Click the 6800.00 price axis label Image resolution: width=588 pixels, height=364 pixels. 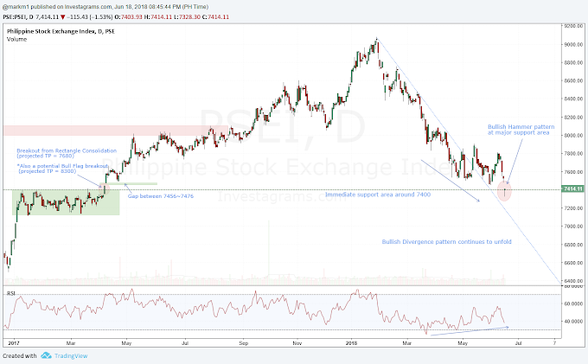[574, 245]
